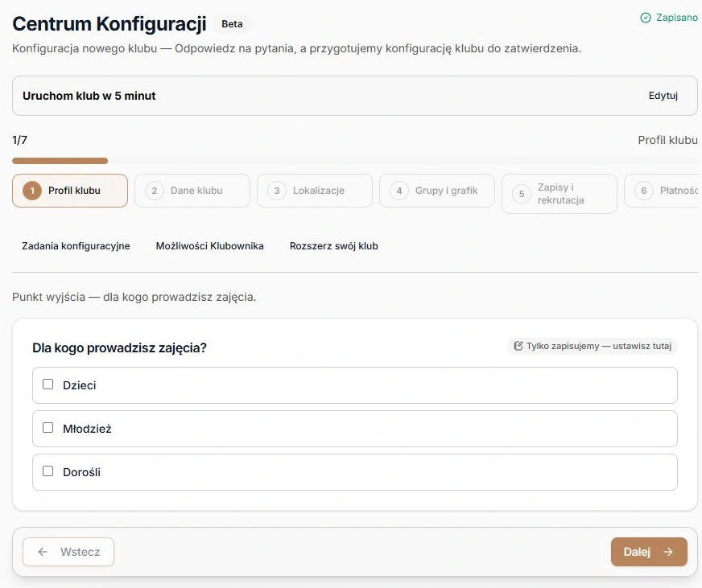Click step number 1 circle icon
The height and width of the screenshot is (588, 702).
[x=32, y=191]
